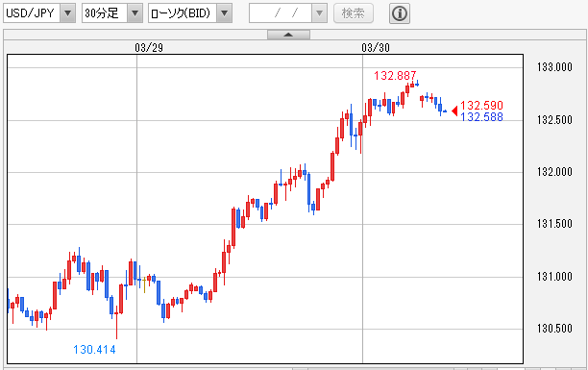
Task: Open the date picker dropdown arrow
Action: (x=319, y=13)
